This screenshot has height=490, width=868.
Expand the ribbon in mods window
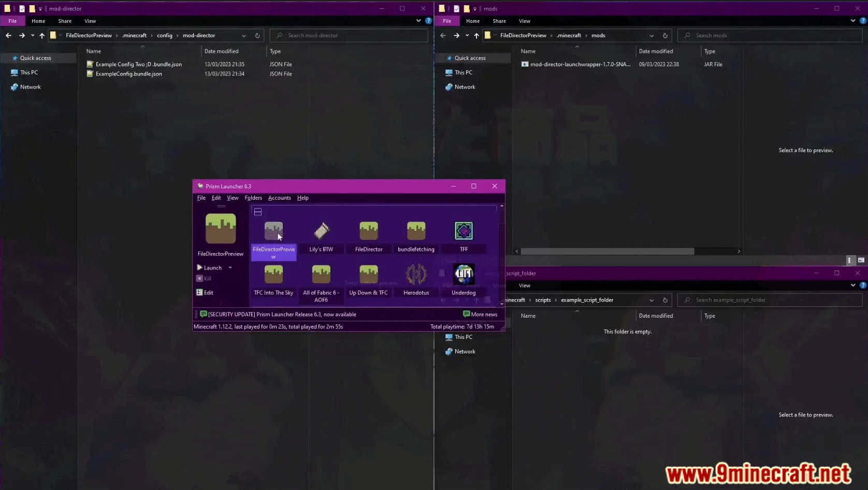853,21
